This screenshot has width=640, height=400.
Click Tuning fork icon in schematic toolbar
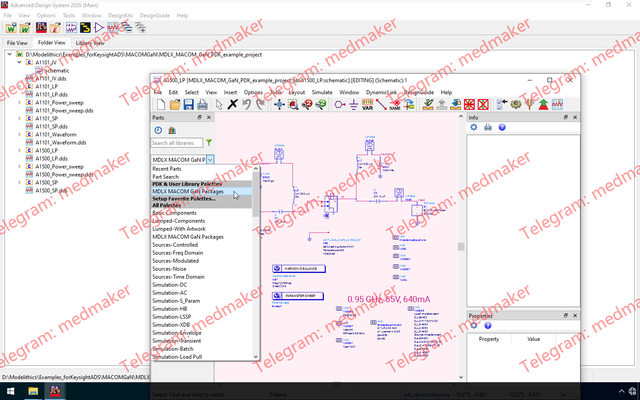pos(529,104)
